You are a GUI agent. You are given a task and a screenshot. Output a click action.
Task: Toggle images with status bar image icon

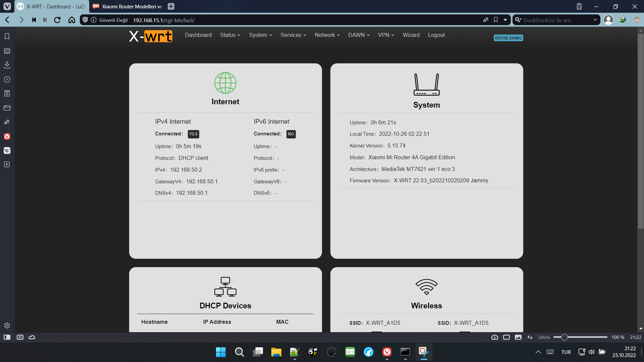tap(518, 337)
